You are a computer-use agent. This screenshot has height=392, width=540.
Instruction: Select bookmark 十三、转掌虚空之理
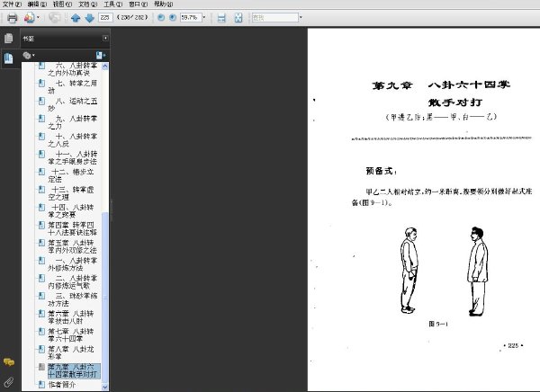coord(71,193)
